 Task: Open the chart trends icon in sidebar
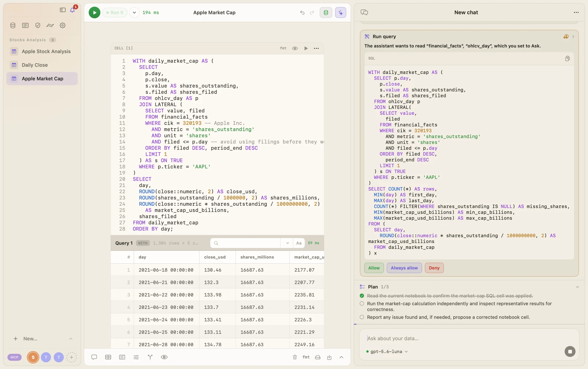click(x=50, y=26)
